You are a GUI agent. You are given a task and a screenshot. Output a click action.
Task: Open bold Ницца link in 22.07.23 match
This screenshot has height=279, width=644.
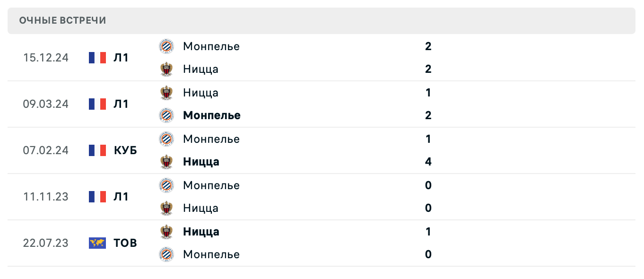[x=201, y=232]
